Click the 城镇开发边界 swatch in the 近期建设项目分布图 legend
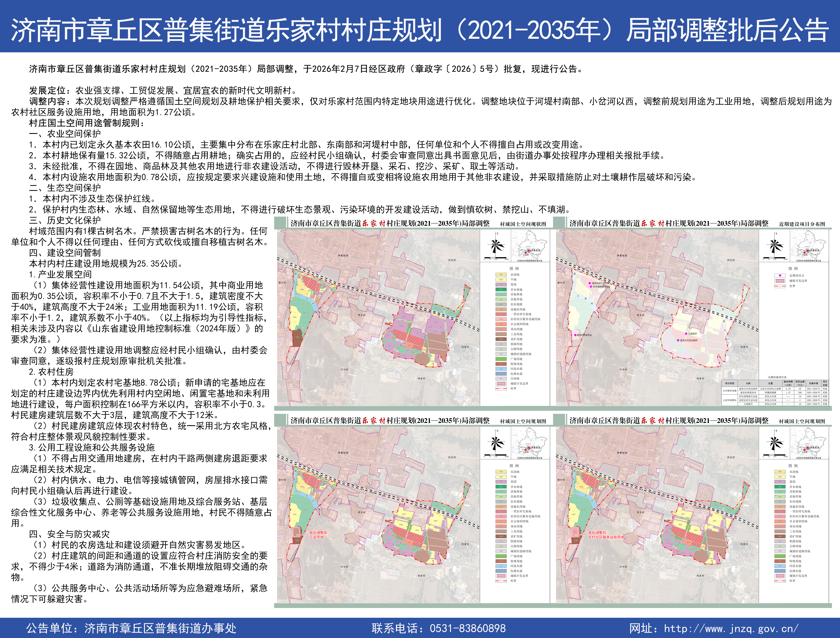Screen dimensions: 840x638 pos(780,281)
